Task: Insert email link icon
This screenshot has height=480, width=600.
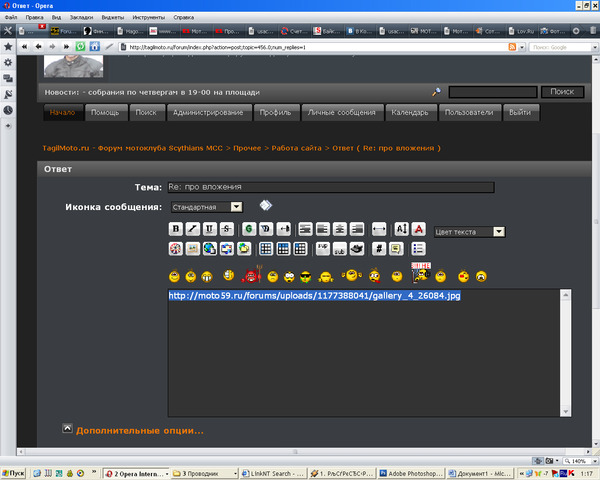Action: pos(227,249)
